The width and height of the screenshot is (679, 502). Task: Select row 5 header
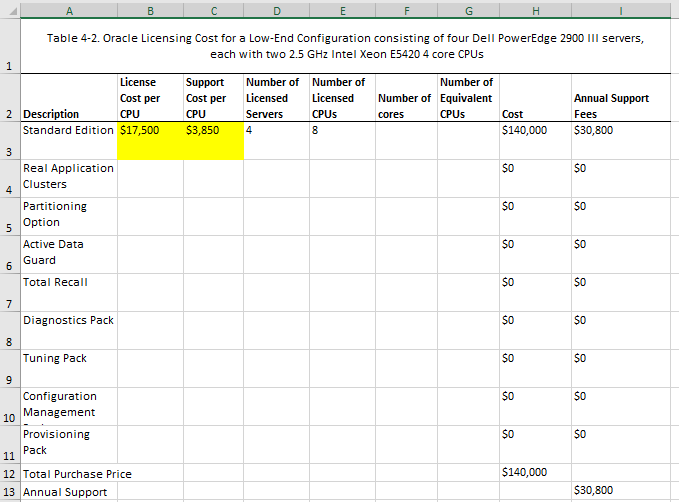pos(10,217)
